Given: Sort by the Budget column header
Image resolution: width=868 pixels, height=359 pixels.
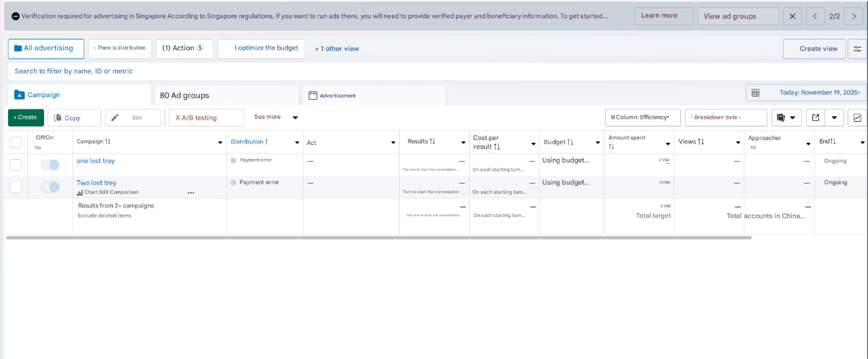Looking at the screenshot, I should coord(559,142).
